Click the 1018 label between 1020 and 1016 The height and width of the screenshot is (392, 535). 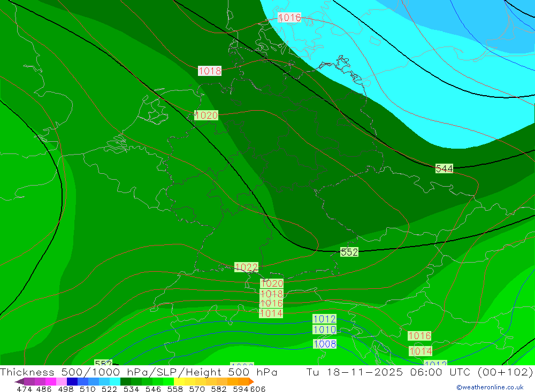(x=271, y=294)
